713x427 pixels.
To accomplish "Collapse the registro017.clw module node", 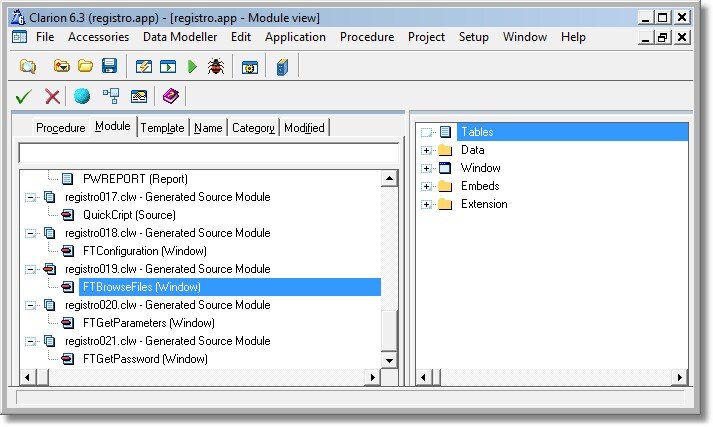I will pos(30,197).
